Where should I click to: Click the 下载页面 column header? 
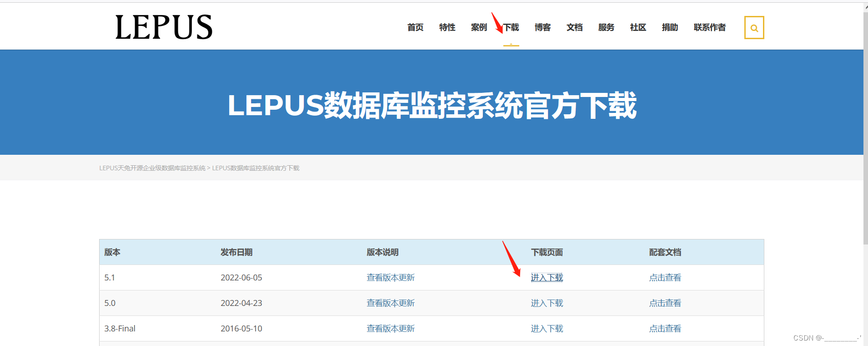pos(547,252)
